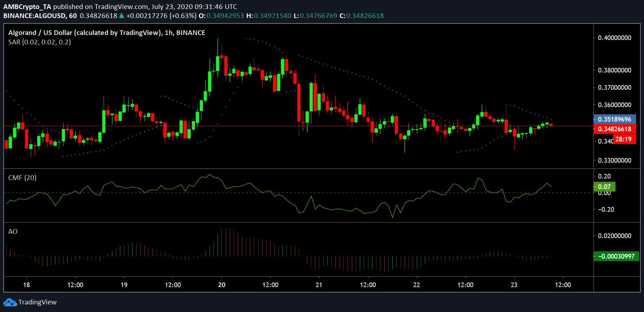The image size is (644, 312).
Task: Click the 0.37000000 price axis label
Action: pos(615,88)
